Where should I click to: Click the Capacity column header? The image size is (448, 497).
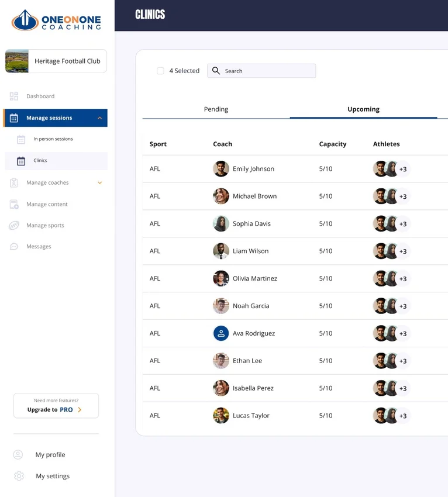click(333, 144)
